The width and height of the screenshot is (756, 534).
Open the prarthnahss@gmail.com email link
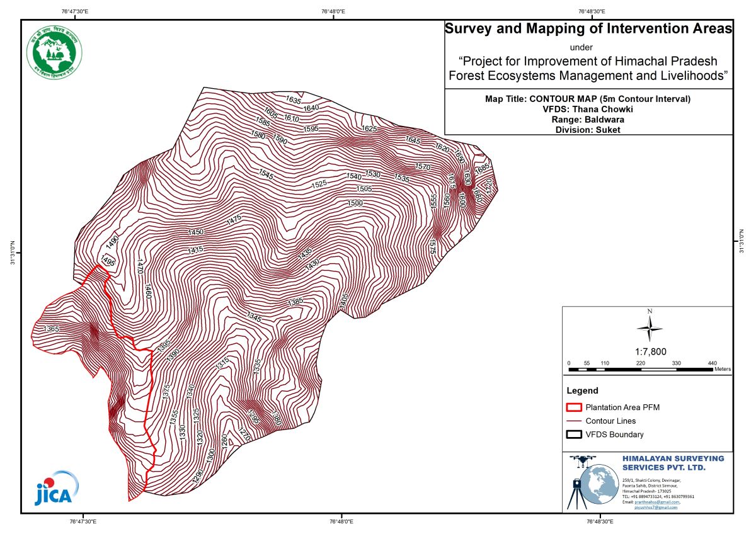point(656,502)
